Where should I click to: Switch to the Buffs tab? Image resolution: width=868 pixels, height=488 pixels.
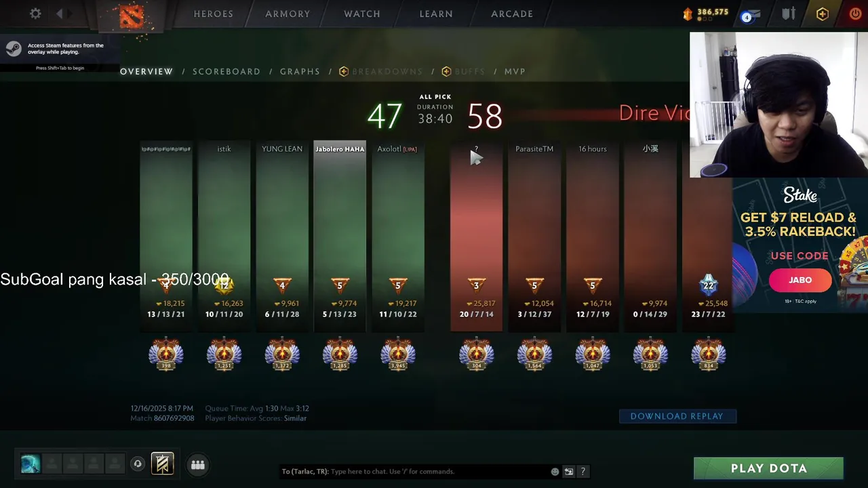click(463, 71)
